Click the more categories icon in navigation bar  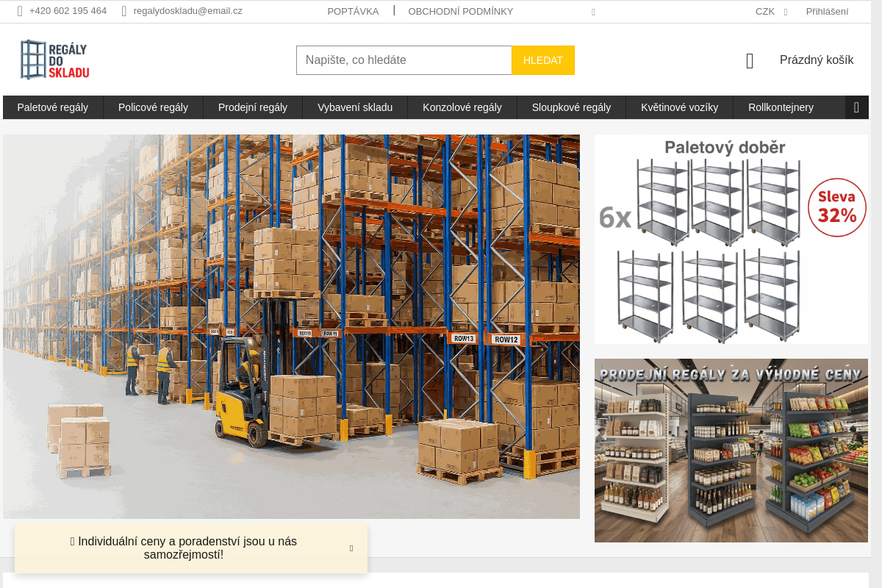856,107
